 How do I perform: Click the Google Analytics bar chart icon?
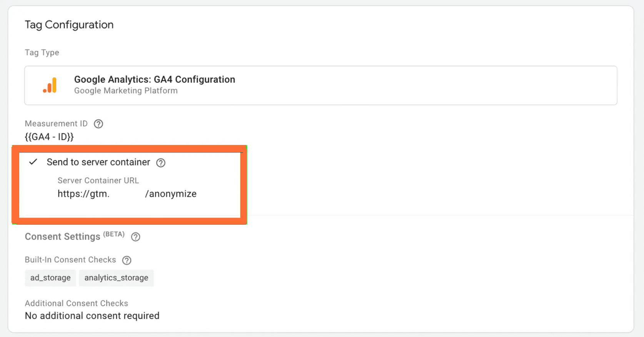(50, 85)
